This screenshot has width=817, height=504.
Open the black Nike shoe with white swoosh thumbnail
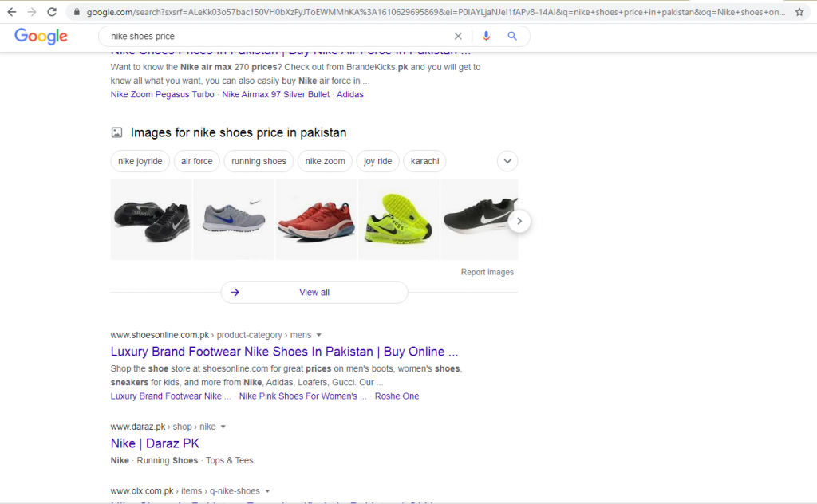tap(480, 219)
